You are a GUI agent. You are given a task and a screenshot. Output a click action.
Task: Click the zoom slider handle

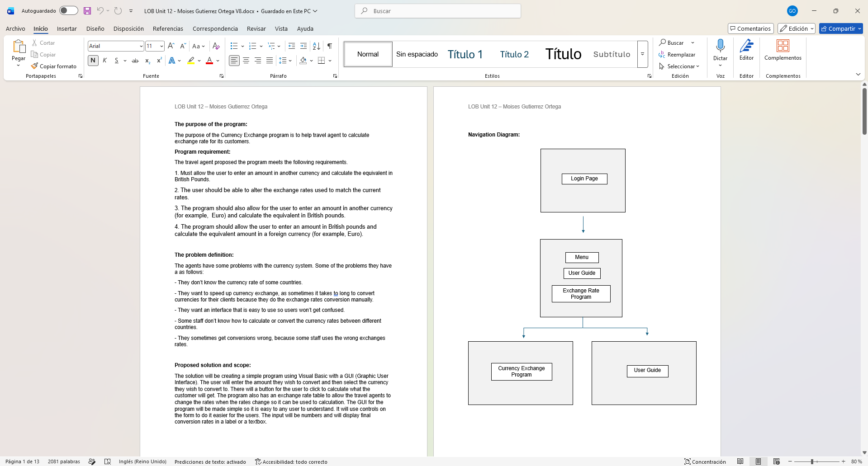coord(812,461)
